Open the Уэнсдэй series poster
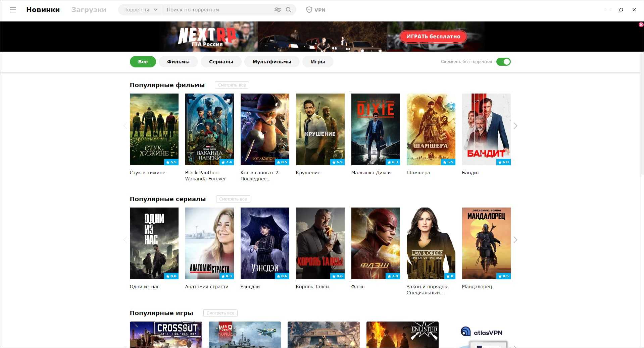The width and height of the screenshot is (644, 348). click(x=265, y=243)
